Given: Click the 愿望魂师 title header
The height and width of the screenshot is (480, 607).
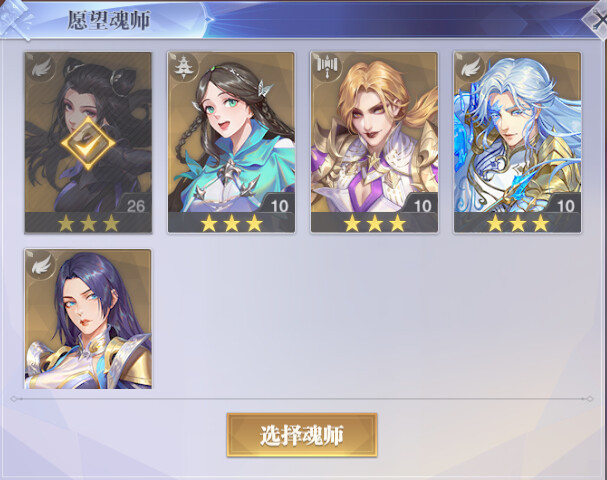Looking at the screenshot, I should [x=109, y=20].
